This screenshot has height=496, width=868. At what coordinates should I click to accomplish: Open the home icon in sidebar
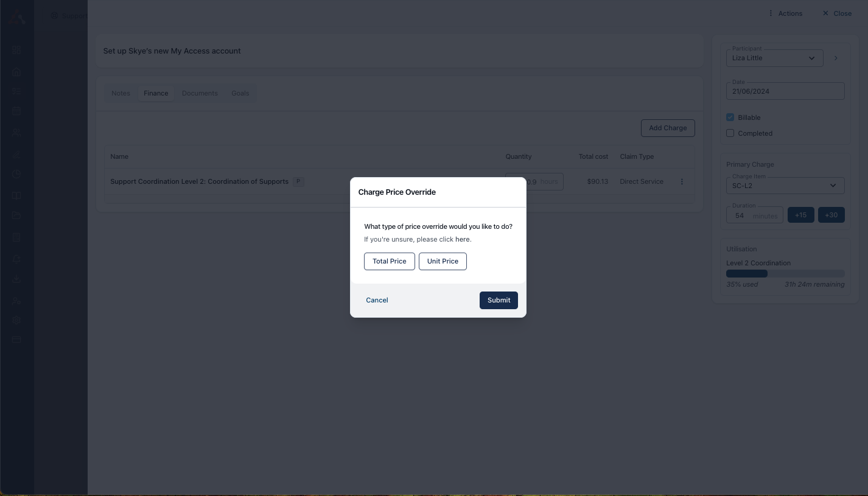(x=16, y=72)
